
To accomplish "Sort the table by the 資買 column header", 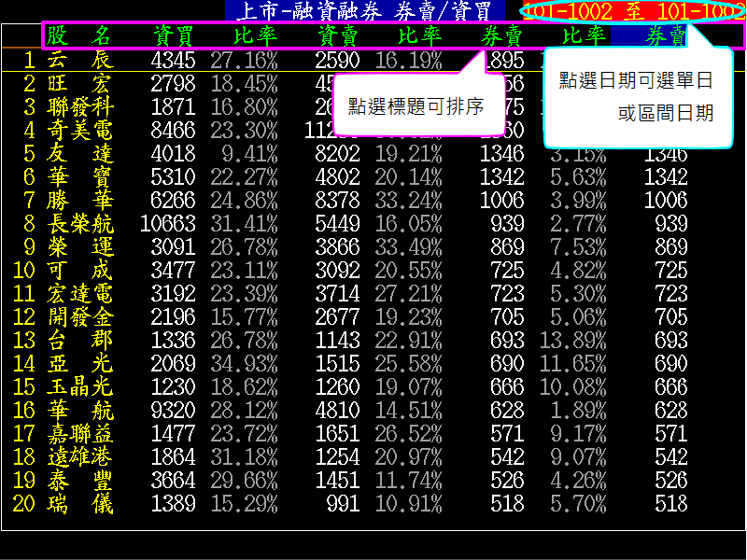I will (x=173, y=36).
